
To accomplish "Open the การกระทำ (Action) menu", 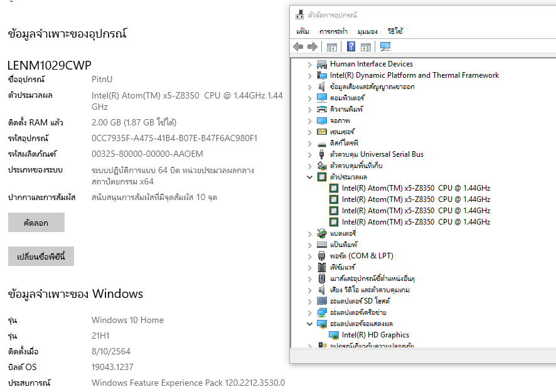I will [333, 31].
